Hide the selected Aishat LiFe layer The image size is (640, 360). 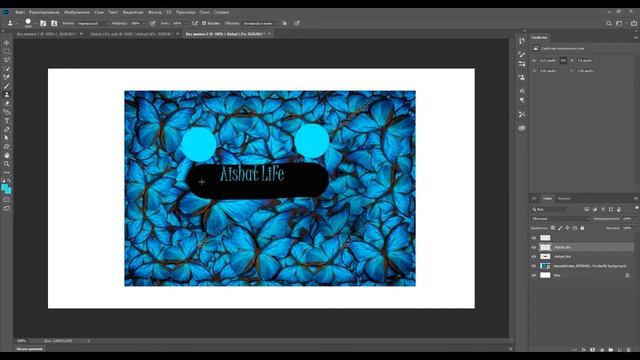coord(534,247)
